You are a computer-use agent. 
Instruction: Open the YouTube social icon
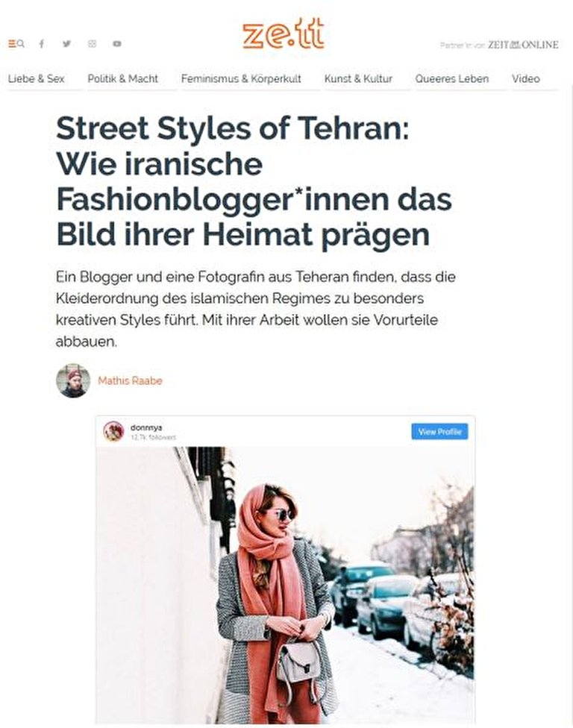tap(117, 44)
